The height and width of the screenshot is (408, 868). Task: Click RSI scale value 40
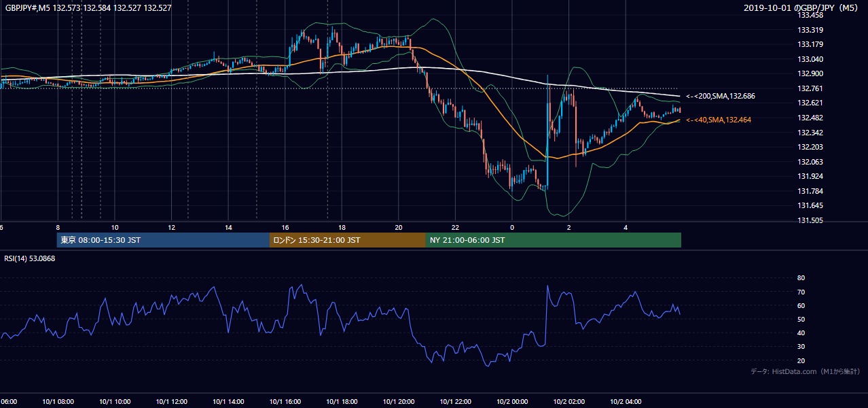(x=801, y=333)
